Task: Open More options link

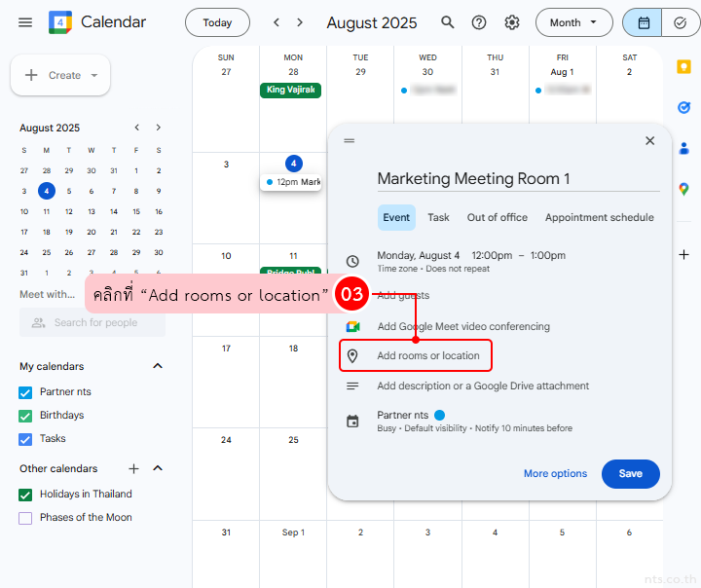Action: [x=555, y=474]
